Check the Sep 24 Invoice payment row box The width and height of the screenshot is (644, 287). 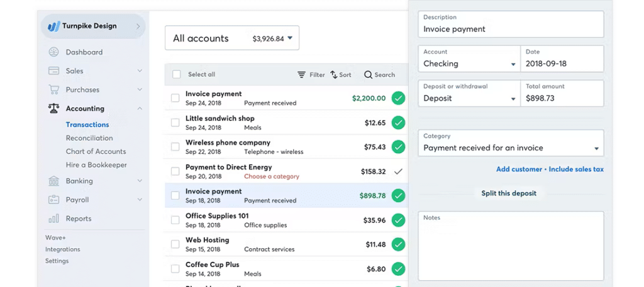[175, 98]
